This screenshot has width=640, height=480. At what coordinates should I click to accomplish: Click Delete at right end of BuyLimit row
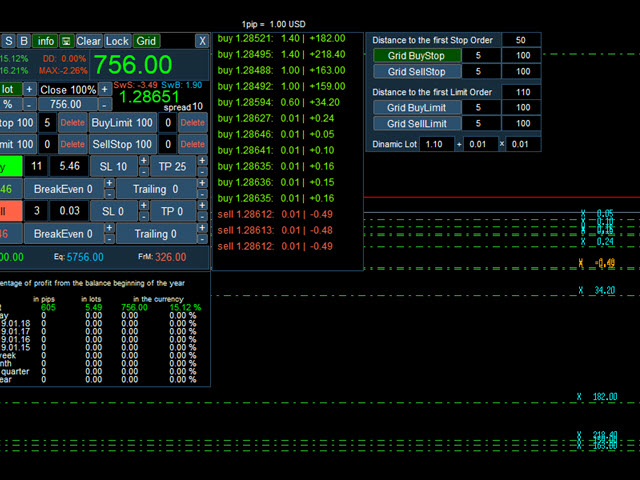pos(193,122)
